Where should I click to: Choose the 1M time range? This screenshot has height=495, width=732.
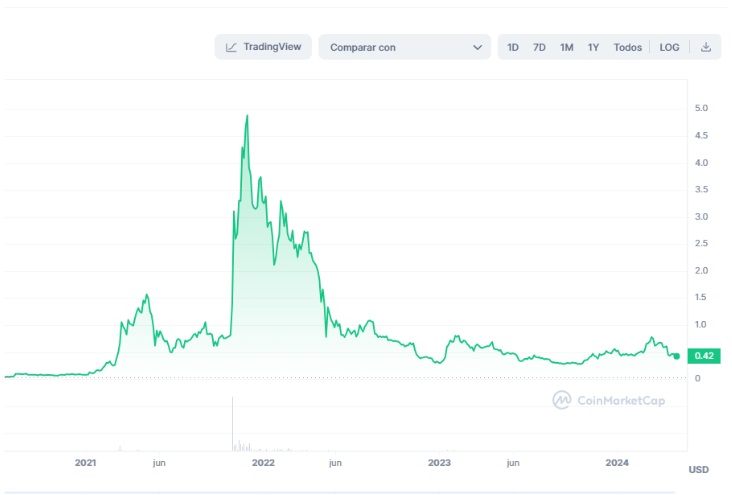(x=566, y=47)
